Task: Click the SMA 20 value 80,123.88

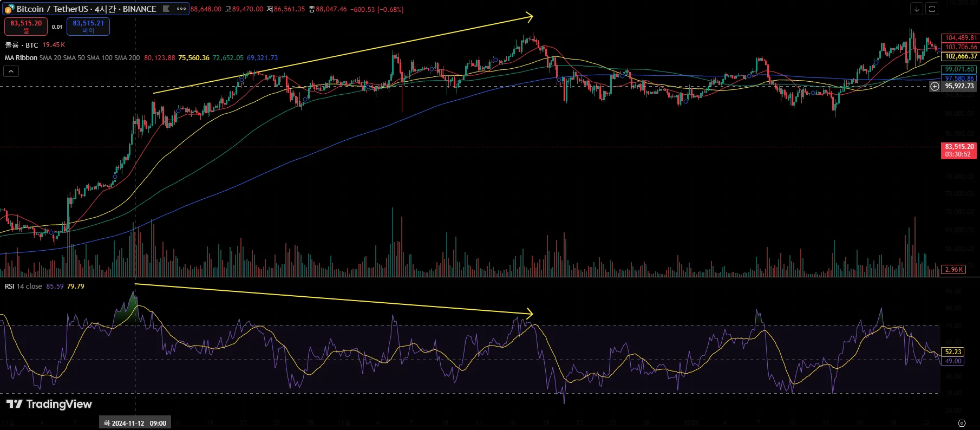Action: coord(160,58)
